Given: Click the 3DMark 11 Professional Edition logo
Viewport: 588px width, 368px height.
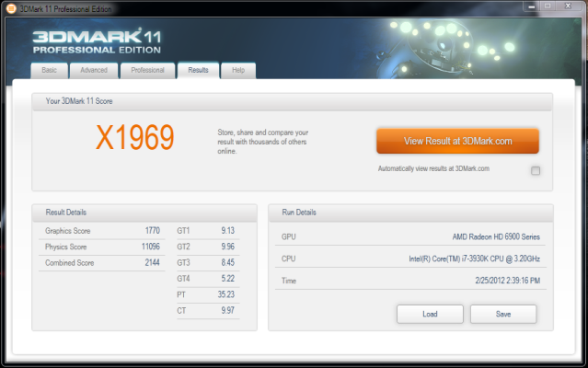Looking at the screenshot, I should [x=97, y=40].
